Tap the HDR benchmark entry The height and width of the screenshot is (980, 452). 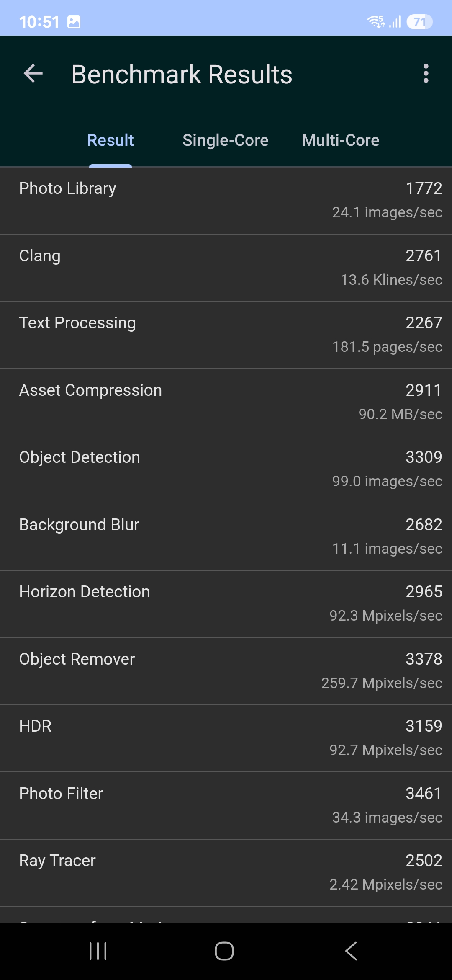click(226, 738)
